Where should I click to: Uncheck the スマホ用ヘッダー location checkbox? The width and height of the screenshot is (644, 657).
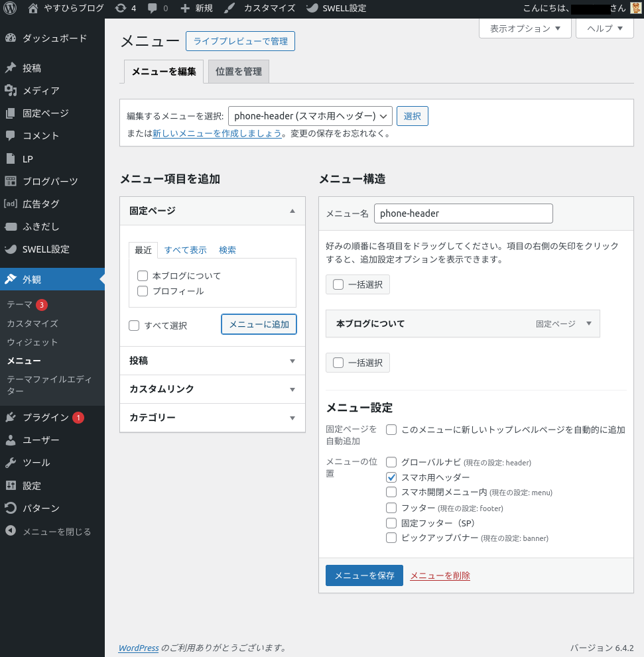click(391, 477)
